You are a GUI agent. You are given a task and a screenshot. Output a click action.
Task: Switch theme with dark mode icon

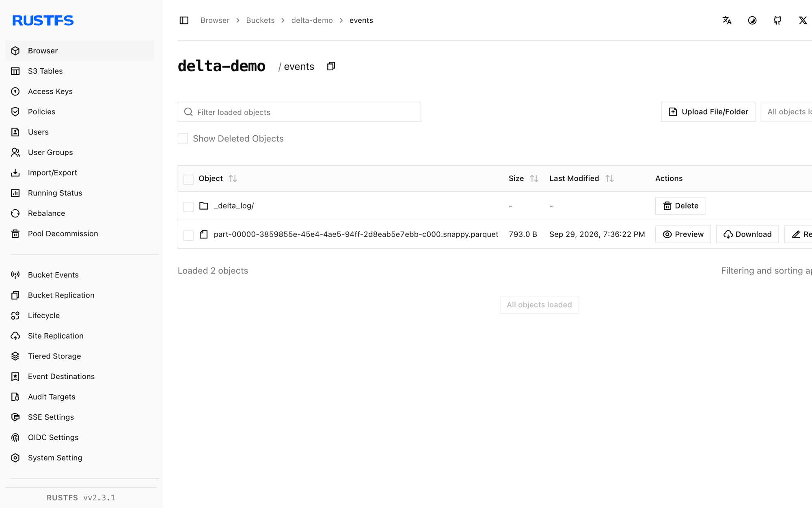[752, 20]
